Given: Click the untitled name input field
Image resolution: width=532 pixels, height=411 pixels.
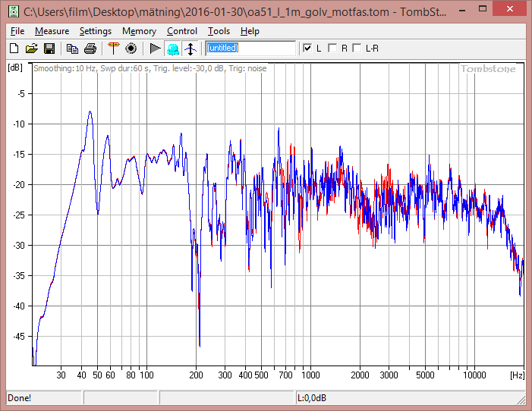Looking at the screenshot, I should click(x=250, y=49).
